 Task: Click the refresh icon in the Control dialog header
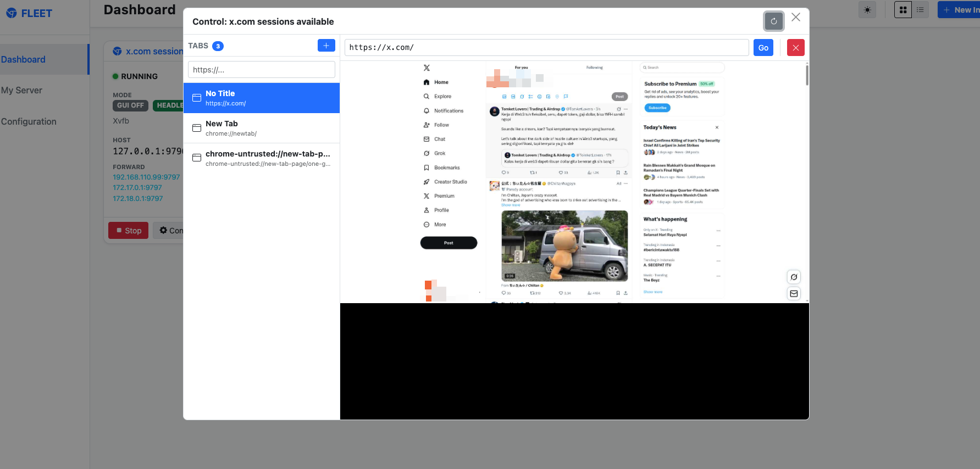tap(773, 21)
